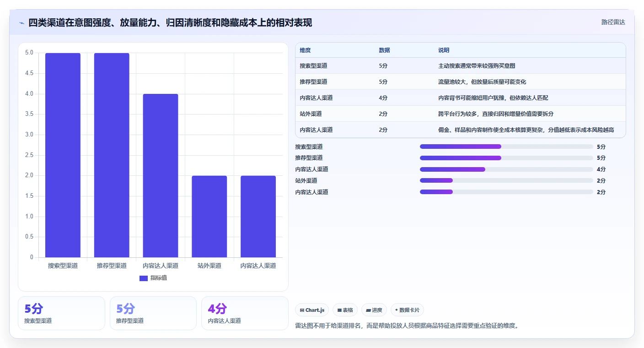Click the 进度 chip
Screen dimensions: 644x348
tap(374, 310)
